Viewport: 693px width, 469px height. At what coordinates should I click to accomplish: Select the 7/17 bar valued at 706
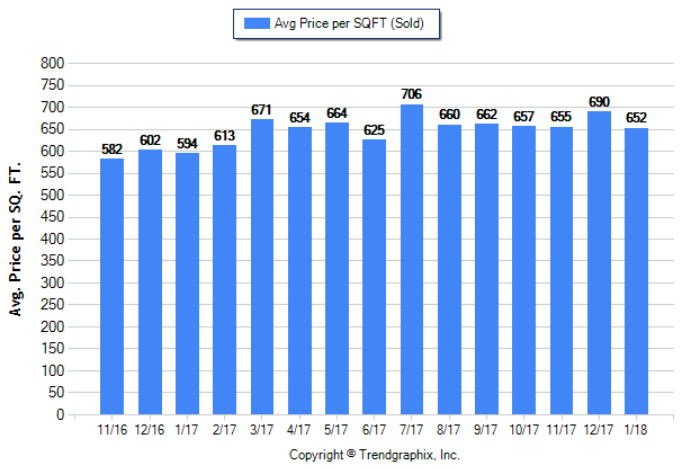(412, 260)
